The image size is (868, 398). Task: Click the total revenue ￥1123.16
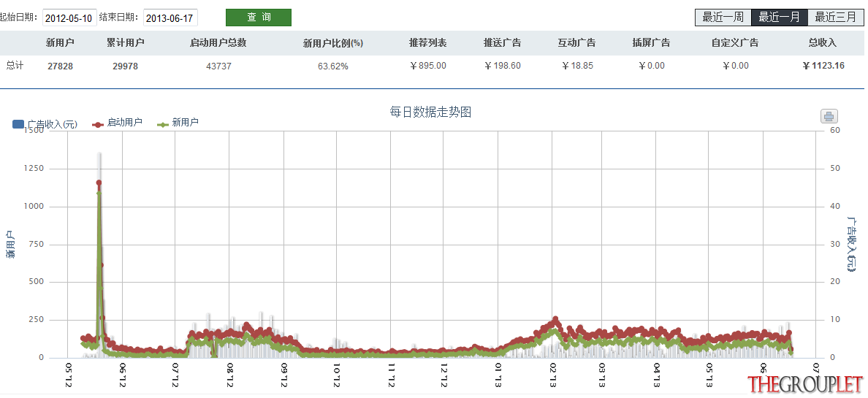823,66
